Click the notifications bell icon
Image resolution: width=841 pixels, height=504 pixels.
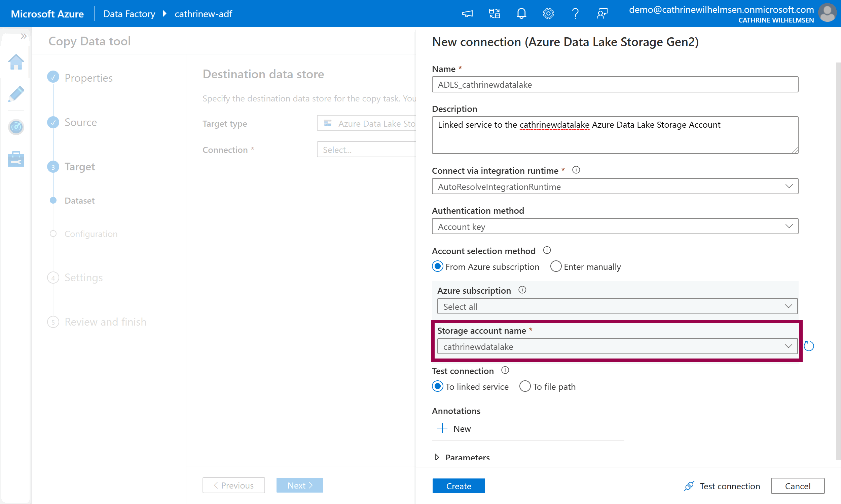click(x=521, y=13)
